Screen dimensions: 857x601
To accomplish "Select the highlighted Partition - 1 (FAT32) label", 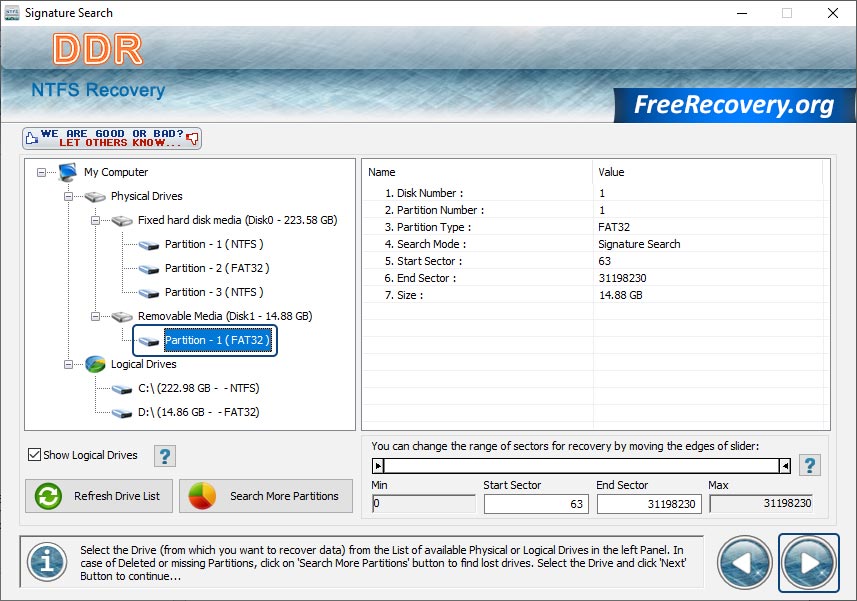I will [217, 340].
